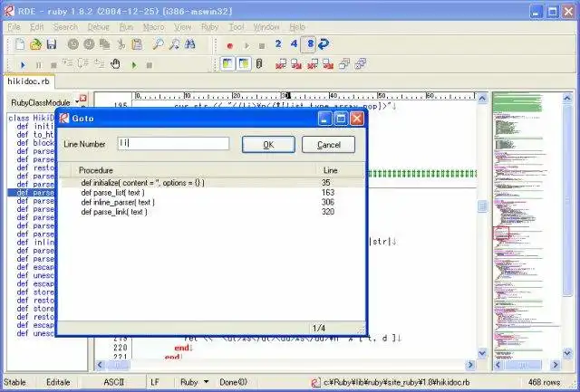Screen dimensions: 580x392
Task: Click the editor vertical scrollbar up arrow
Action: [482, 99]
